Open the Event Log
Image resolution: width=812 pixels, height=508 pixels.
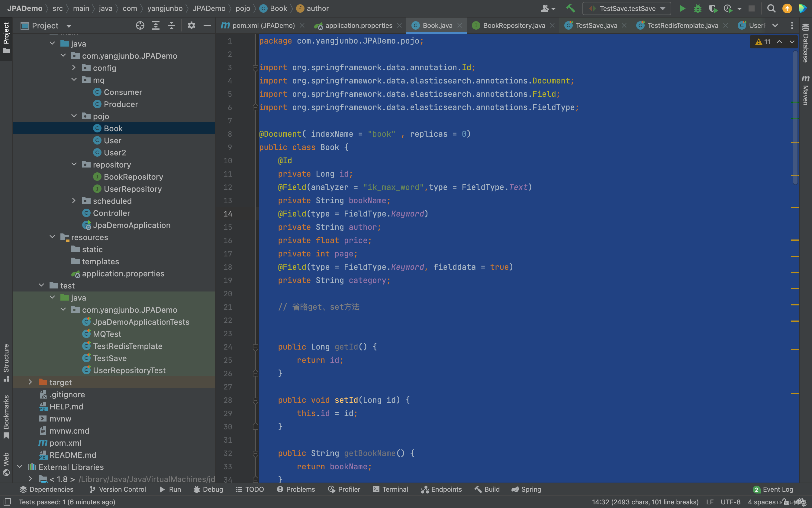point(773,489)
